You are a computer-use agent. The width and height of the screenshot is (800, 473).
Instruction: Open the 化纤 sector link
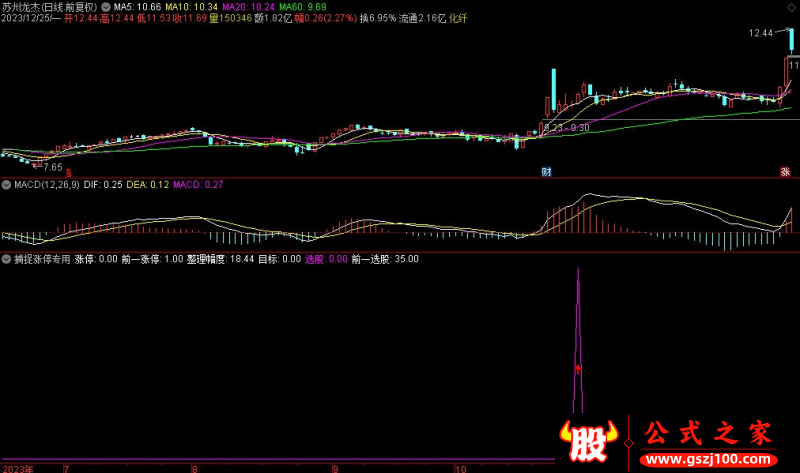click(458, 18)
